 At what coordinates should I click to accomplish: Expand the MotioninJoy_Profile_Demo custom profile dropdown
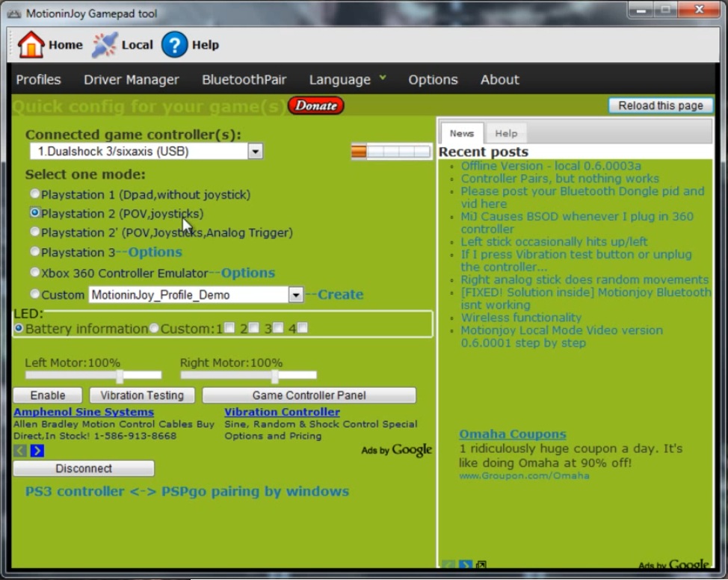[296, 294]
